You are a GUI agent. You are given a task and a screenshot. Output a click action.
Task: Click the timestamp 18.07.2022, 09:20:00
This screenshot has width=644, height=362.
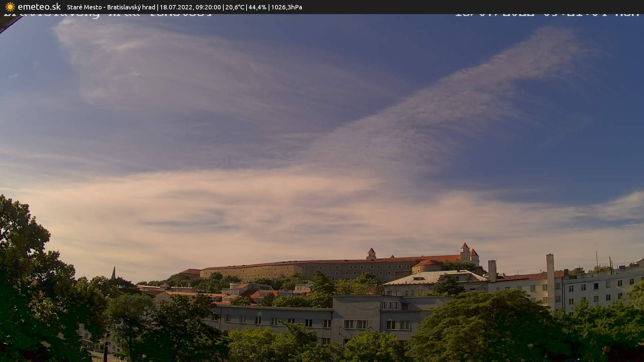(x=190, y=7)
